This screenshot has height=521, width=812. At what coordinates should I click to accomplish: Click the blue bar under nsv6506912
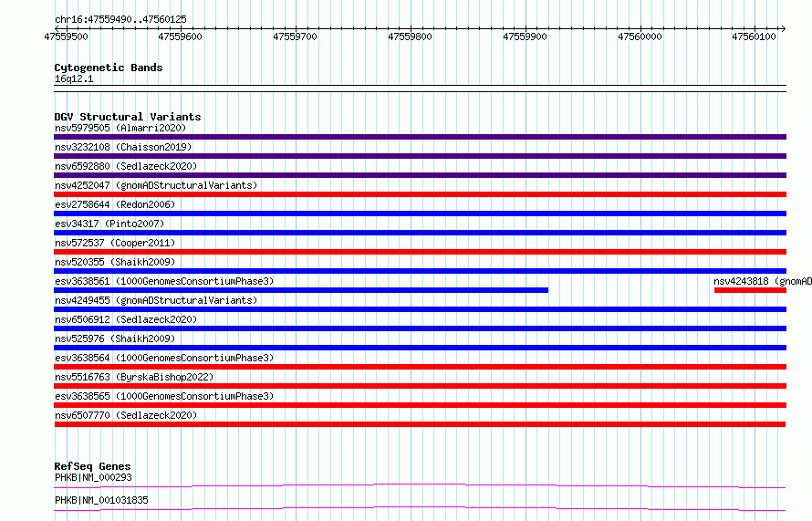[x=420, y=328]
